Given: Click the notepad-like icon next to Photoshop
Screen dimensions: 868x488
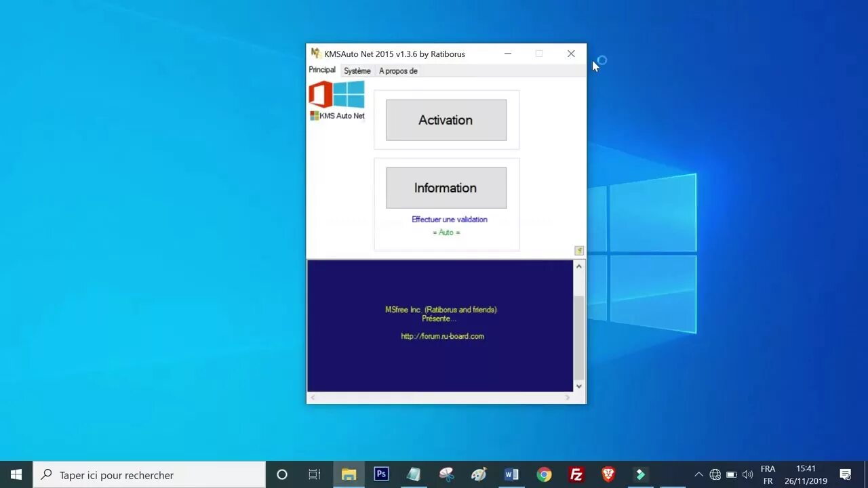Looking at the screenshot, I should click(414, 474).
